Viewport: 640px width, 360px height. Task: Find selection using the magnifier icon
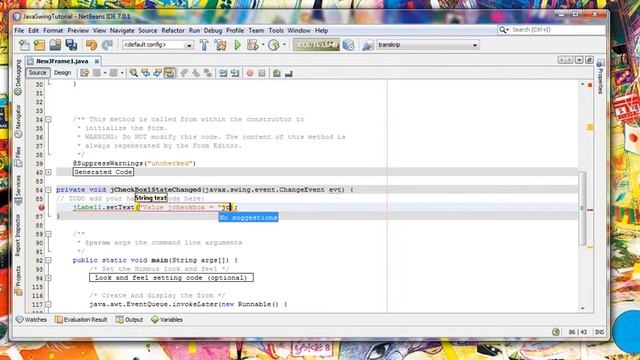tap(133, 73)
